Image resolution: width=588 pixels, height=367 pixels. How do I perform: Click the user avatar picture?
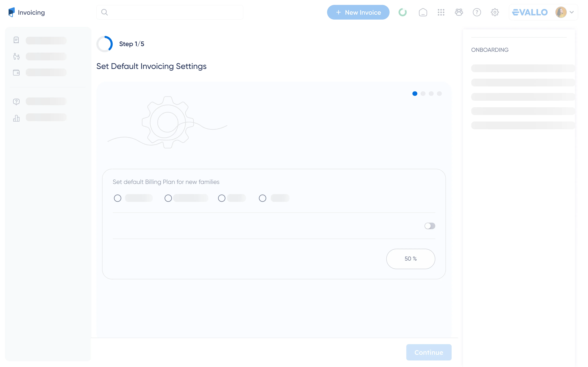[561, 12]
